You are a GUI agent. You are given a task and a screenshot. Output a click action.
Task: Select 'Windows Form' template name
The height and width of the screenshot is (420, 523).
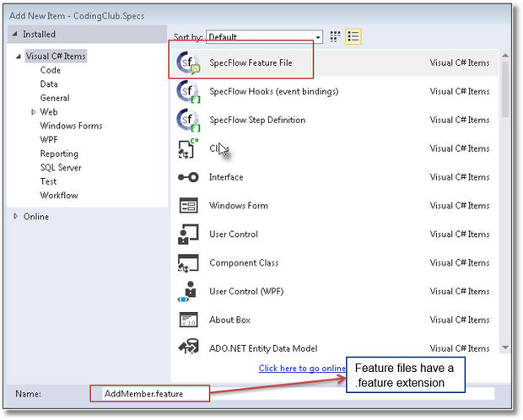(x=239, y=206)
